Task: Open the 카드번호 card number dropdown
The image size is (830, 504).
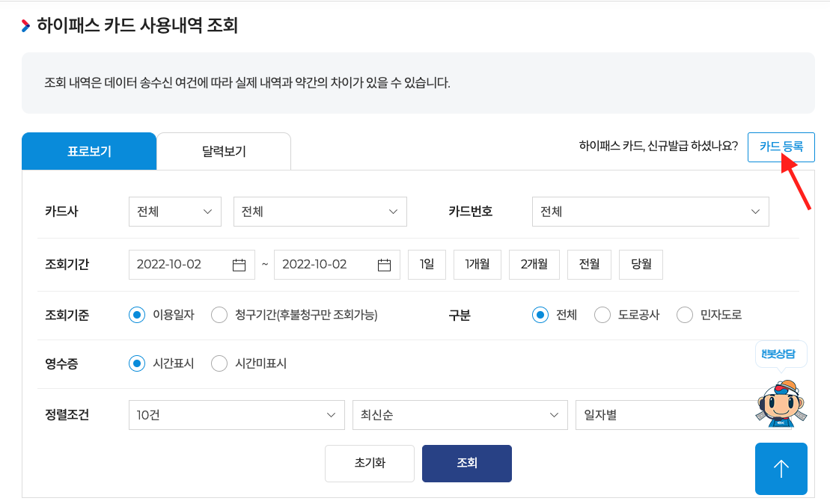Action: tap(650, 212)
